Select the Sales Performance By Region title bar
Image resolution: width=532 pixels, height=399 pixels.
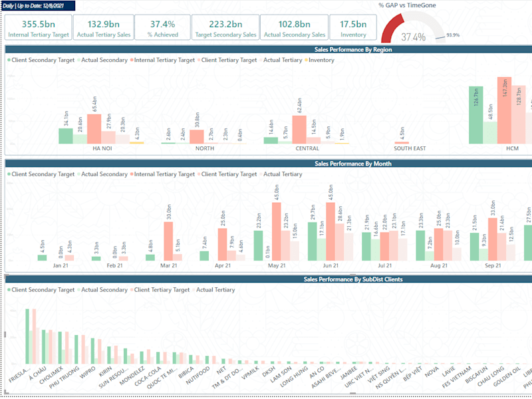[269, 49]
